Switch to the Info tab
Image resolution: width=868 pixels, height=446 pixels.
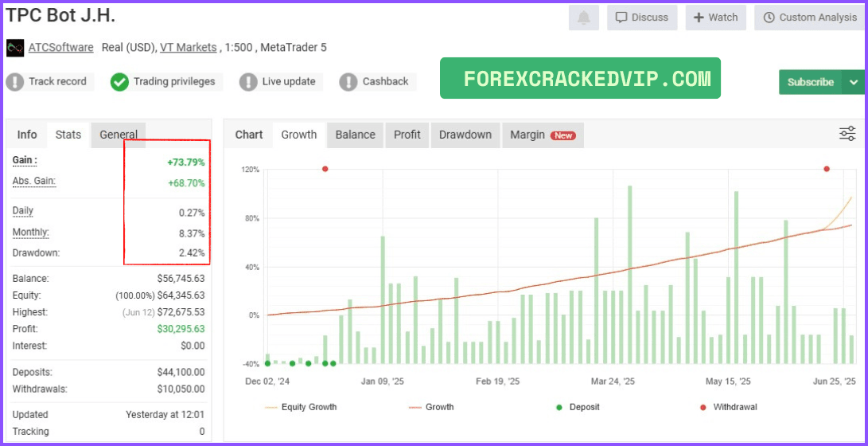click(27, 135)
